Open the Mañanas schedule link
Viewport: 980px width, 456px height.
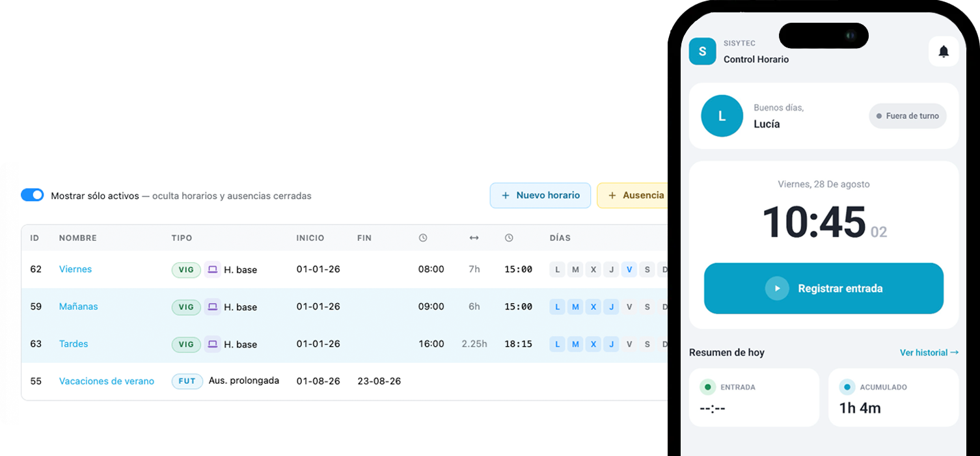[x=79, y=306]
